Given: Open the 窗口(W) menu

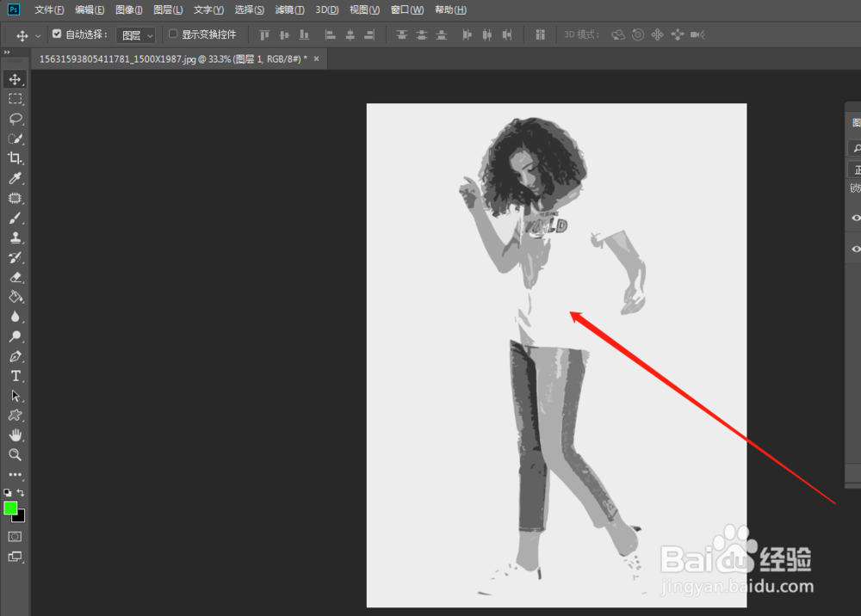Looking at the screenshot, I should 407,9.
